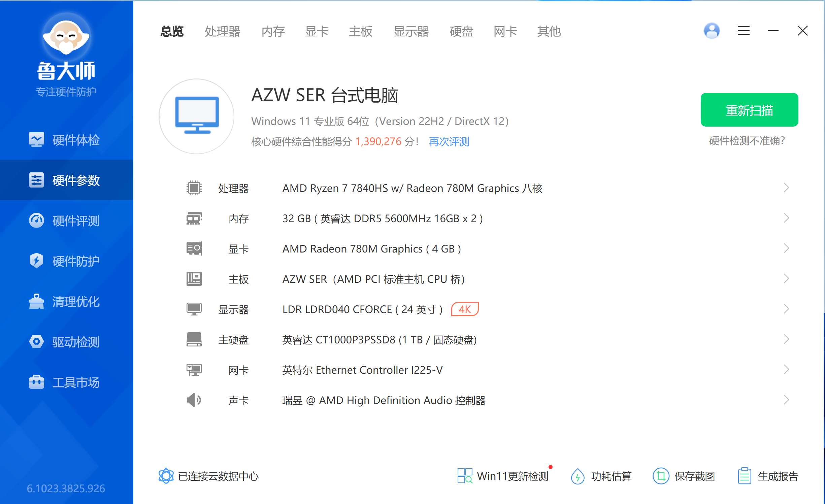Expand the 主硬盘 row chevron

coord(786,339)
